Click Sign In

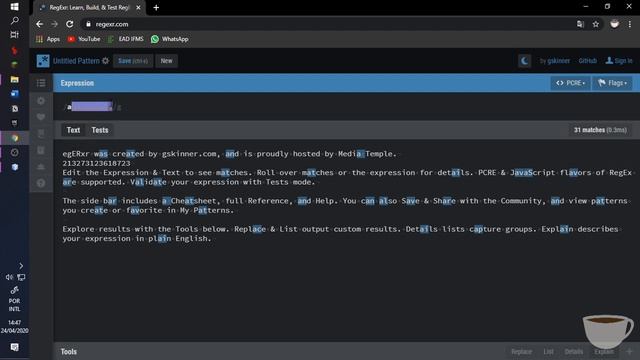619,61
